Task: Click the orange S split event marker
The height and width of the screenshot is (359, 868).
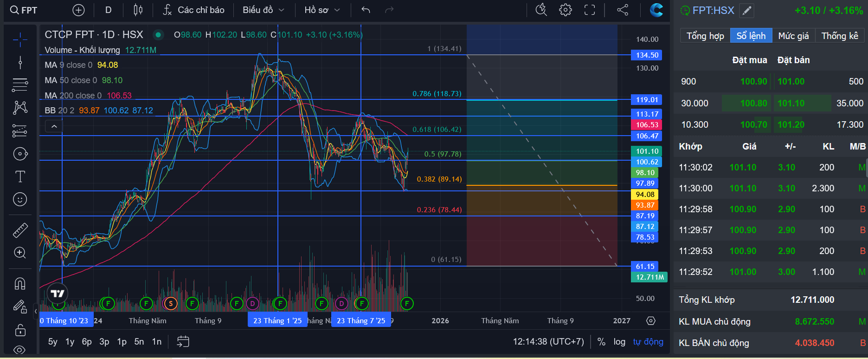Action: coord(171,304)
